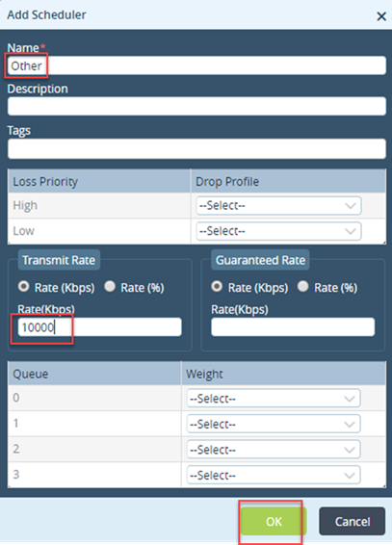Viewport: 392px width, 545px height.
Task: Select Guaranteed Rate (Kbps) radio button
Action: point(217,287)
